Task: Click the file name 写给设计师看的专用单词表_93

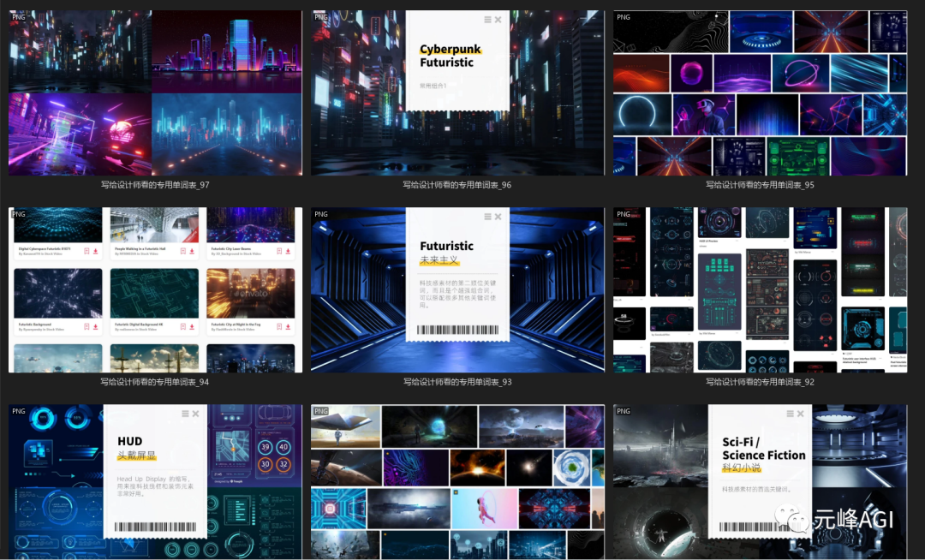Action: tap(457, 382)
